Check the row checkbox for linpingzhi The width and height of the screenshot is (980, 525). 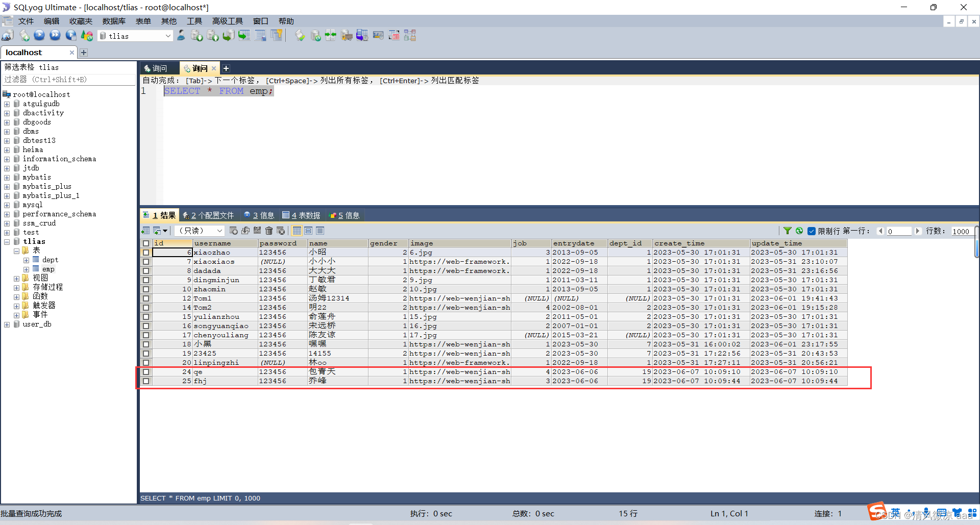pyautogui.click(x=146, y=363)
